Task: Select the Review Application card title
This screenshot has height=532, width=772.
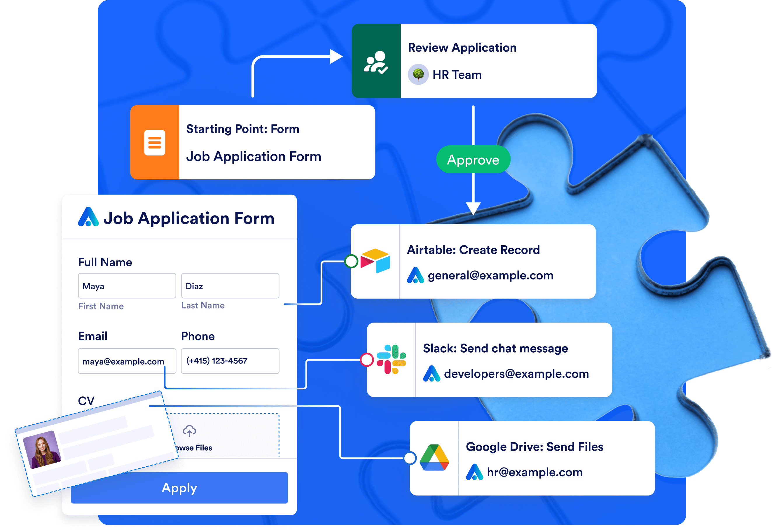Action: click(462, 48)
